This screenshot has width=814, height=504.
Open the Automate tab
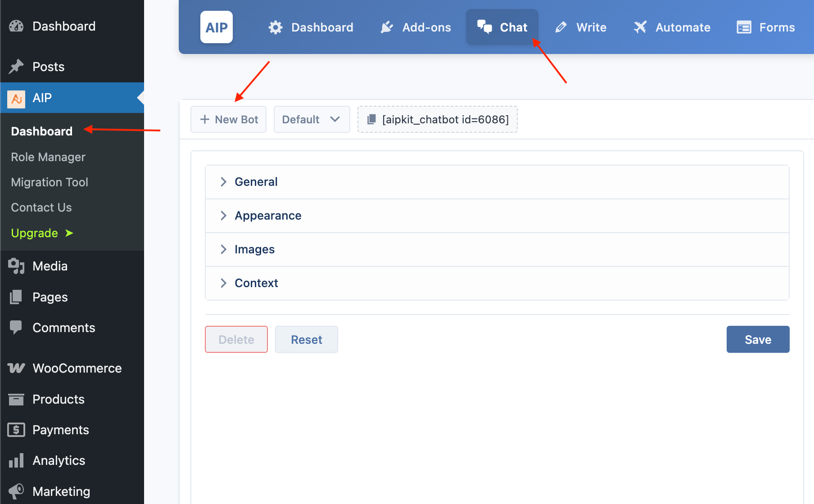672,27
